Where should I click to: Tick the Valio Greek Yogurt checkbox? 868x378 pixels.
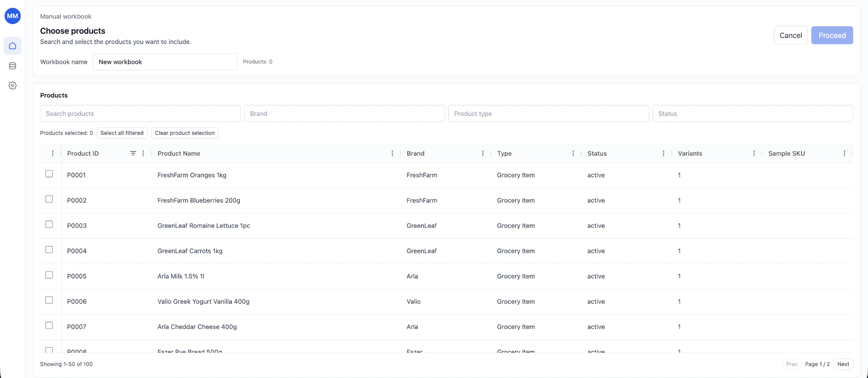click(x=49, y=300)
